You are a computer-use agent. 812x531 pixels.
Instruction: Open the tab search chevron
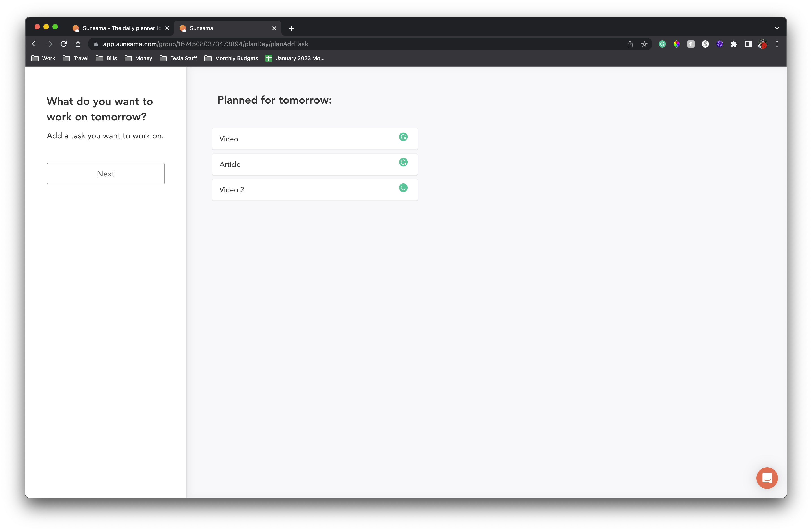777,28
